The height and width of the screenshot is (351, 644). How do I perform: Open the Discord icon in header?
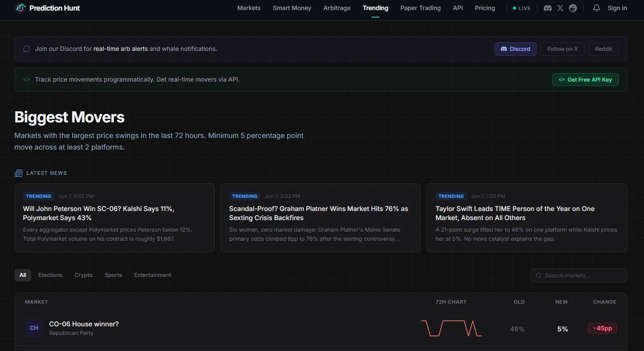click(x=548, y=8)
